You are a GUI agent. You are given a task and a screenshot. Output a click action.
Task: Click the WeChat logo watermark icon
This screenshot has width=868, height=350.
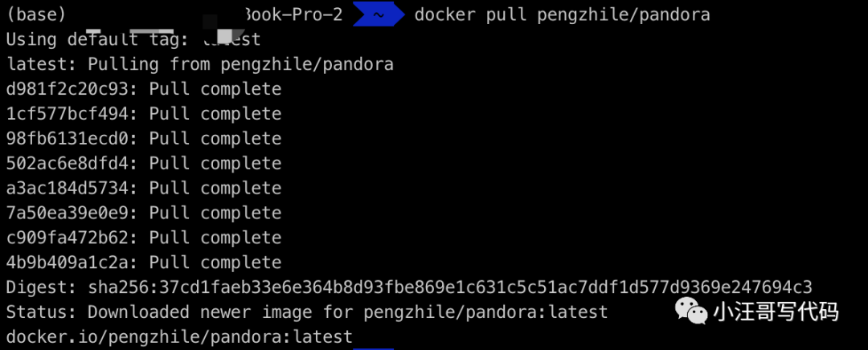[691, 311]
